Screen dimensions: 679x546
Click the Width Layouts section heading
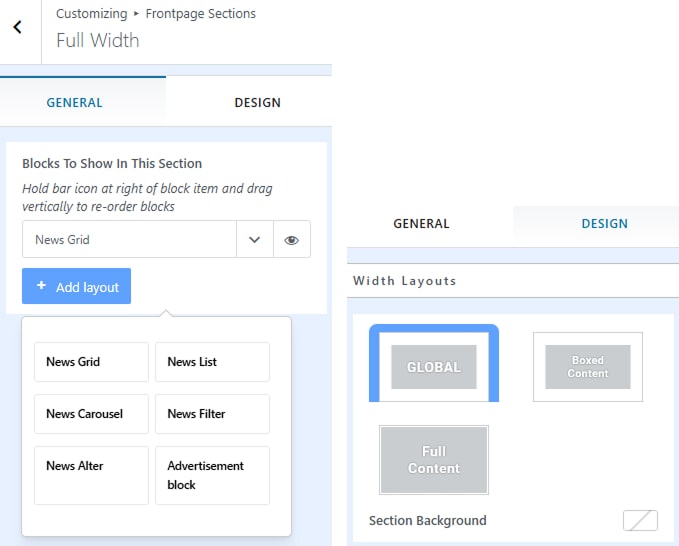(x=404, y=281)
